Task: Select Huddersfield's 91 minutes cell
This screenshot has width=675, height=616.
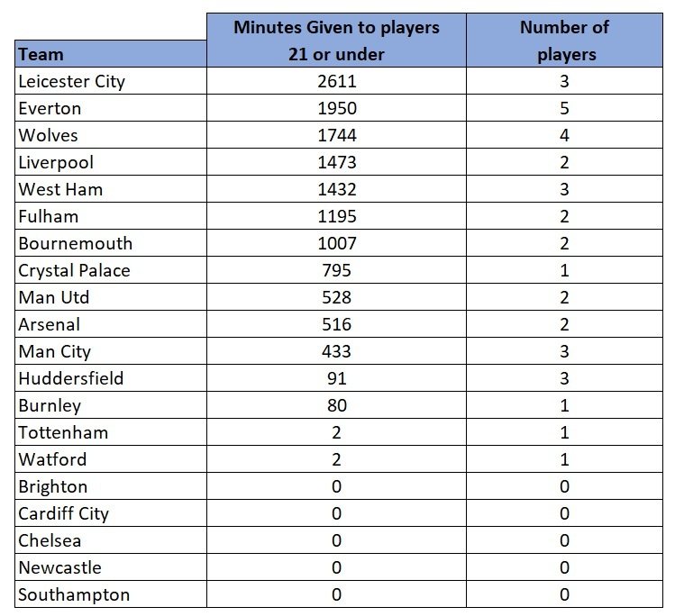Action: 336,378
